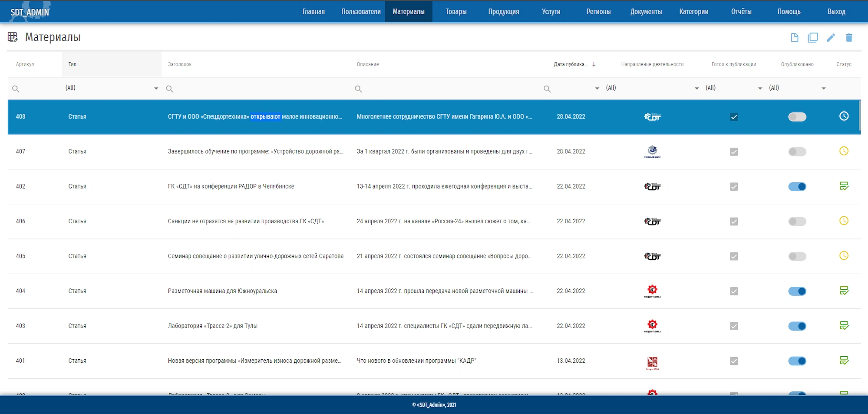Click the Materials grid icon beside page title
Image resolution: width=868 pixels, height=414 pixels.
pyautogui.click(x=13, y=37)
